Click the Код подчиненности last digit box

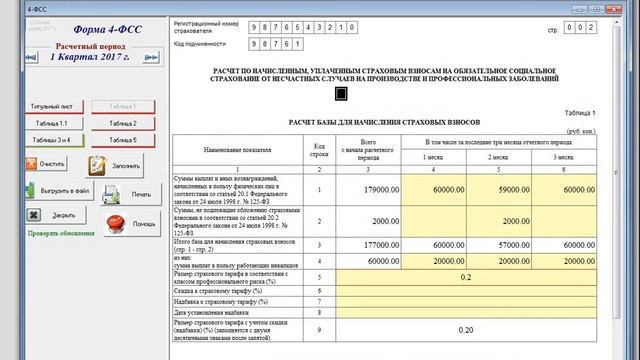(298, 44)
